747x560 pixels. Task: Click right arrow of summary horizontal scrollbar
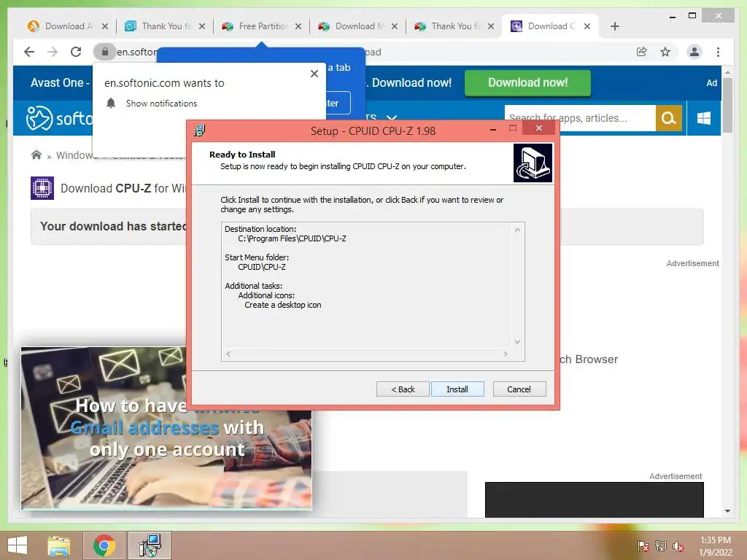click(506, 354)
